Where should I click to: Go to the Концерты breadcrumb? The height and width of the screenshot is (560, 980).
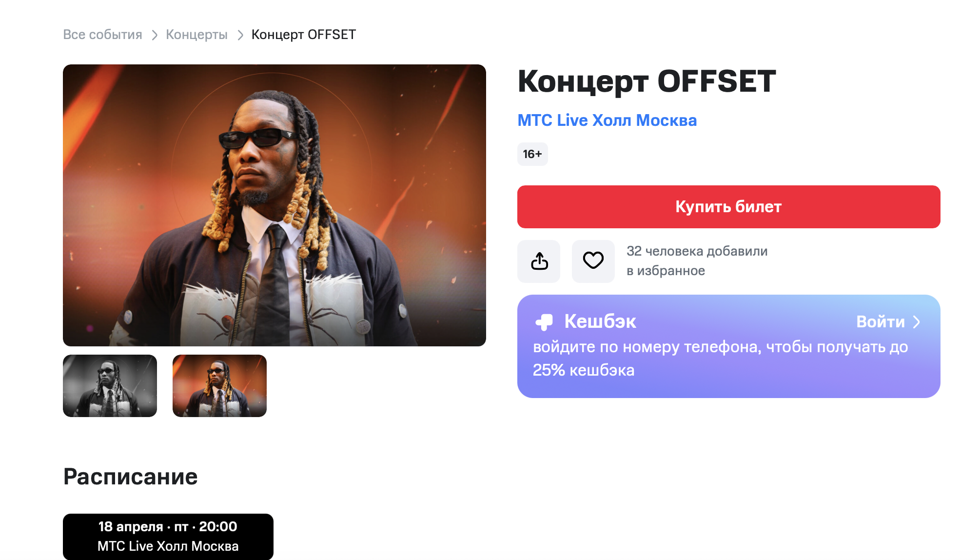[x=196, y=35]
